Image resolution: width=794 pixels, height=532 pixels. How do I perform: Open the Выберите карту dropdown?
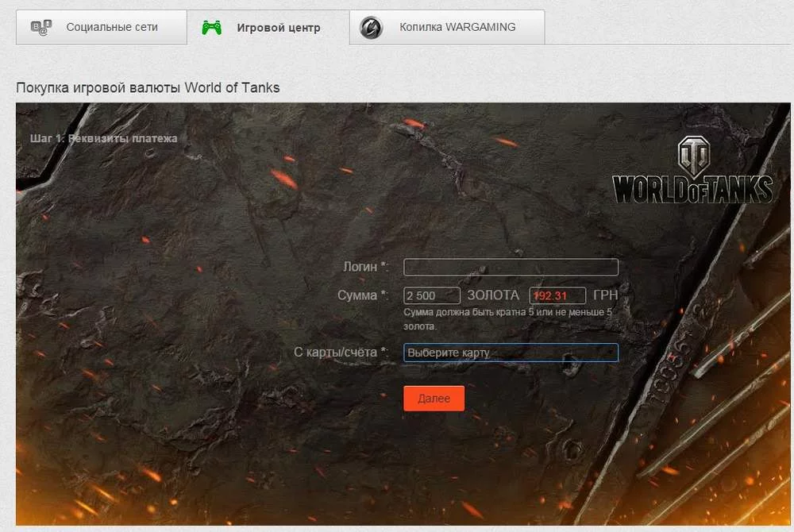(511, 353)
